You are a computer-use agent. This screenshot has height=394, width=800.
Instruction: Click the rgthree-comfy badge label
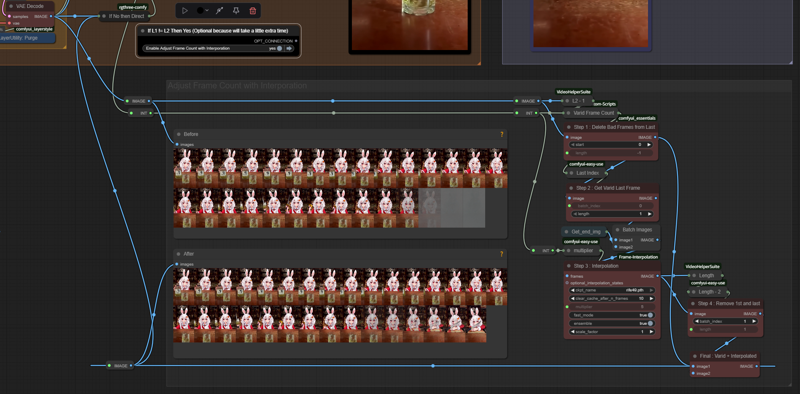pyautogui.click(x=133, y=7)
